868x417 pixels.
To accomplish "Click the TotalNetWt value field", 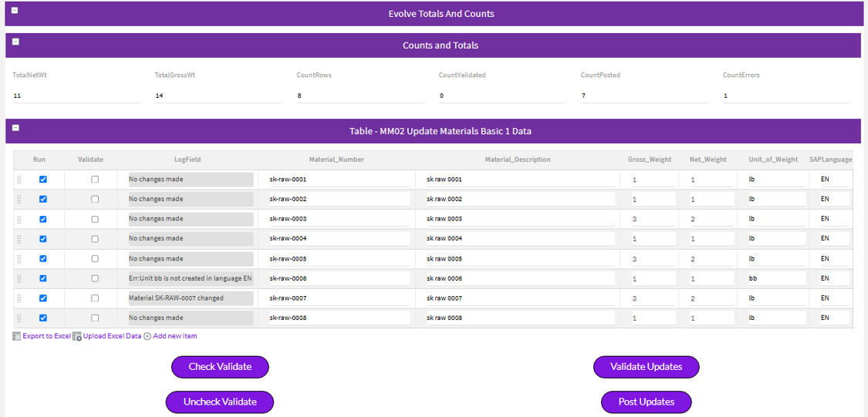I will pos(76,96).
